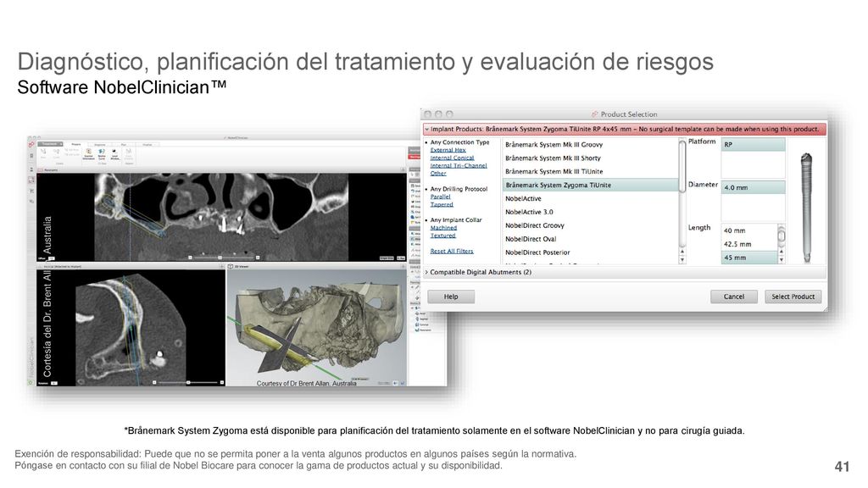
Task: Click product list scroll up arrow
Action: tap(682, 252)
